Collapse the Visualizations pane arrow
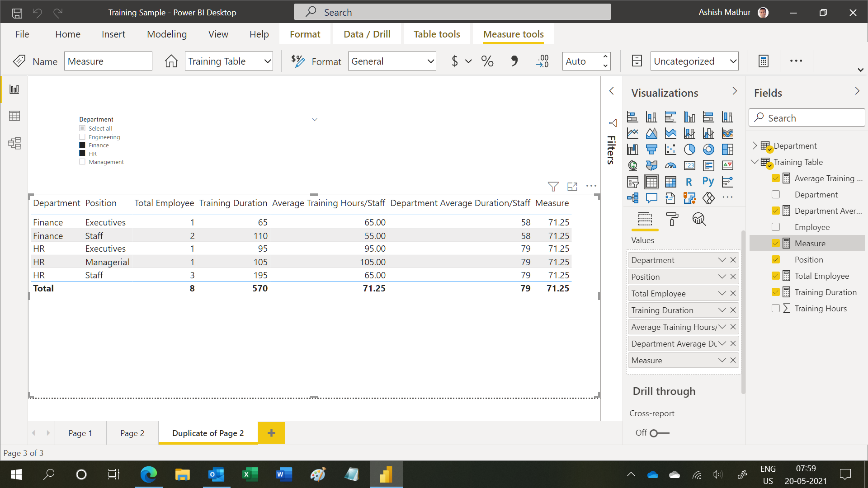The width and height of the screenshot is (868, 488). (735, 91)
